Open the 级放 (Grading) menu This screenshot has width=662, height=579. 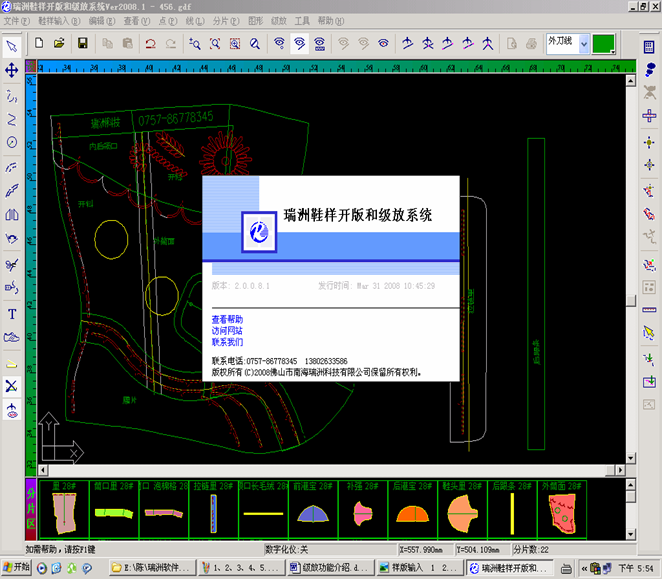click(278, 20)
